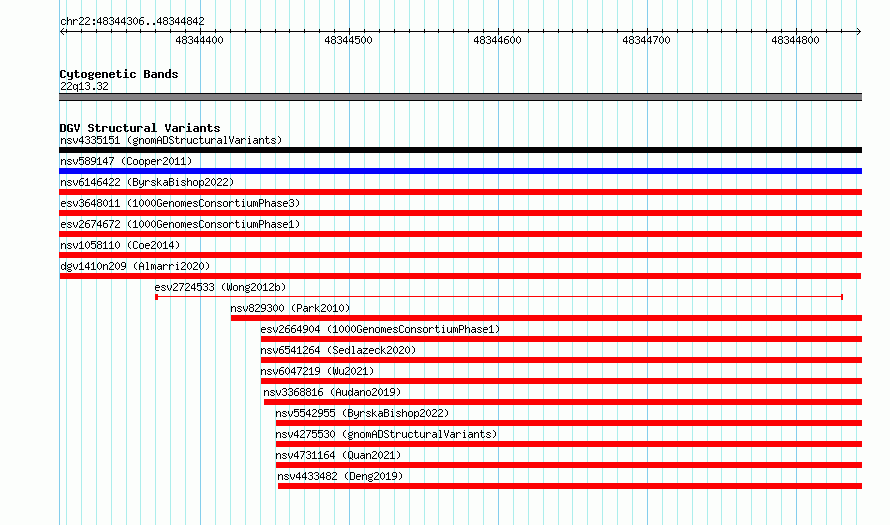The image size is (890, 525).
Task: Open esv3648011 (1000GenomesConsortiumPhase3) label
Action: click(x=180, y=203)
